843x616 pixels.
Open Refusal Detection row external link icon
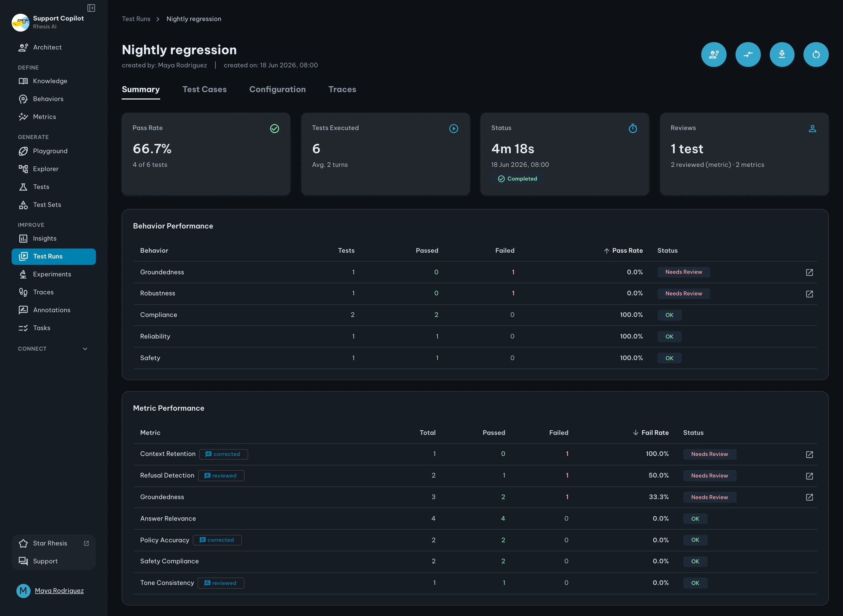[x=809, y=476]
